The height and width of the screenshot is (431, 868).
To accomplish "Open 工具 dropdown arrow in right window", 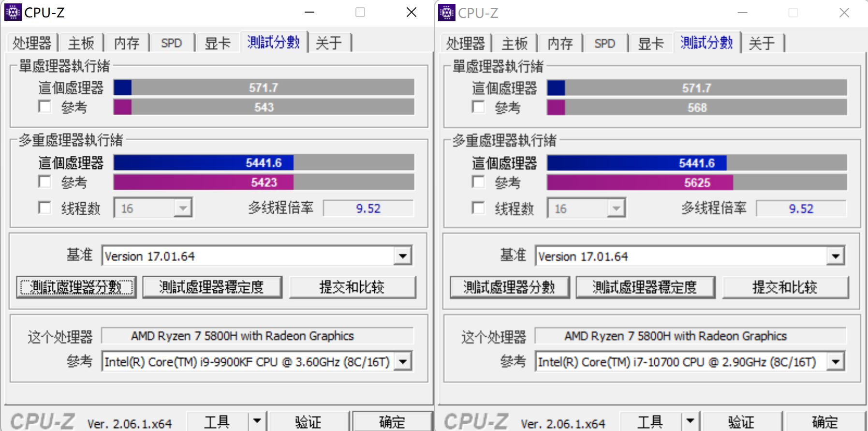I will (x=691, y=422).
